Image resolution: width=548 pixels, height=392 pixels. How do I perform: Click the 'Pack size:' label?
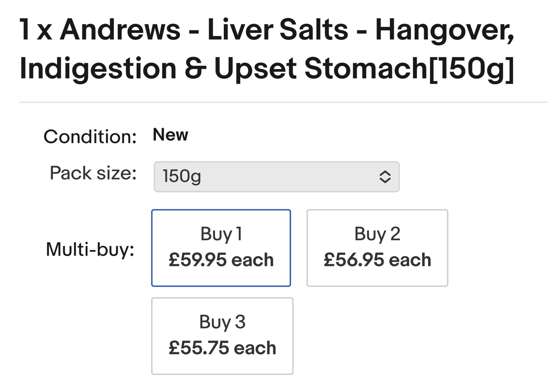[x=93, y=173]
